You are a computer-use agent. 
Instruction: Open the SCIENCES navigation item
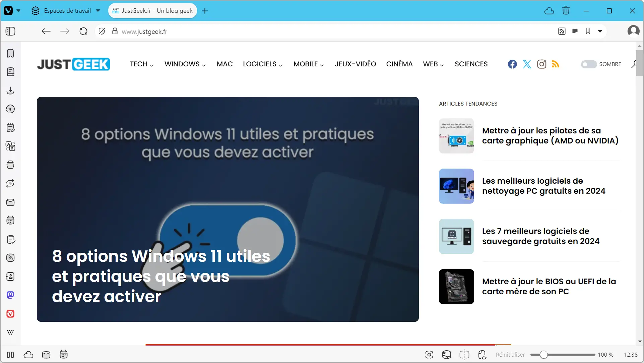click(471, 64)
